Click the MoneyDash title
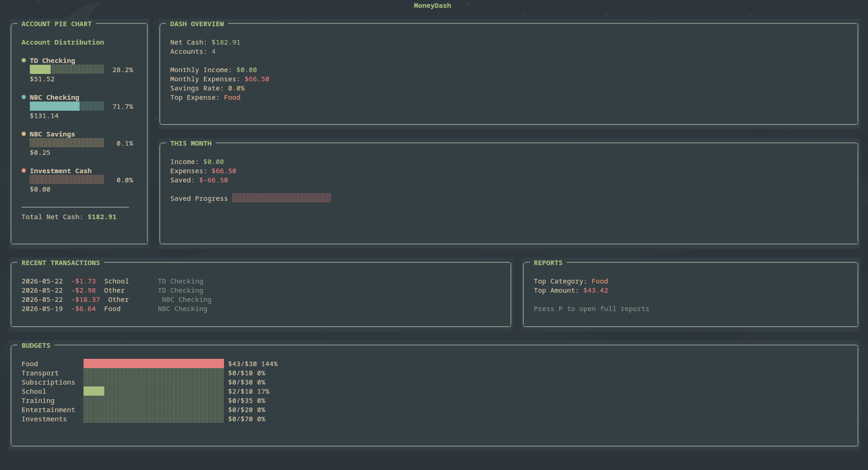868x470 pixels. (x=432, y=6)
